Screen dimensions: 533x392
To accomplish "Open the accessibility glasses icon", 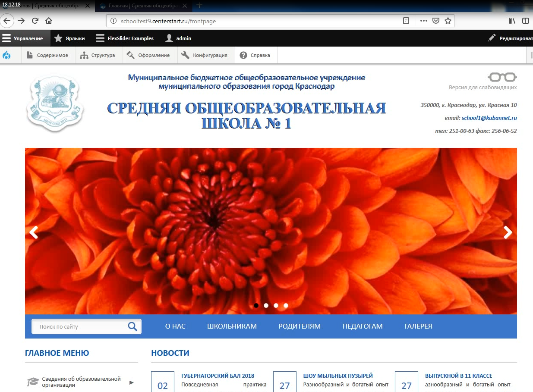I will coord(502,77).
